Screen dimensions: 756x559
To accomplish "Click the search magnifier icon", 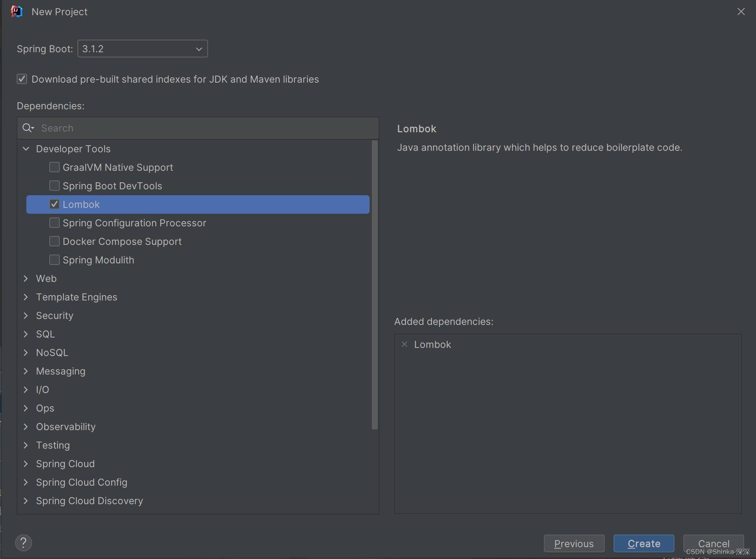I will pos(28,128).
